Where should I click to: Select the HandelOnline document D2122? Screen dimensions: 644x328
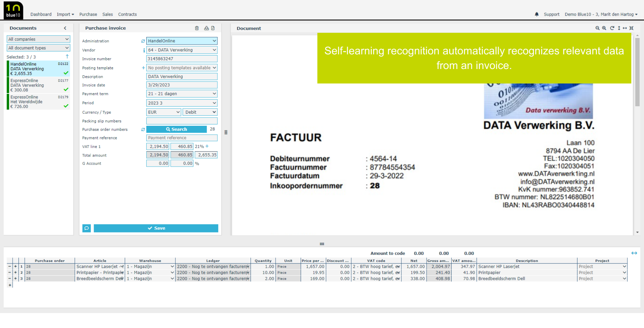pyautogui.click(x=38, y=69)
